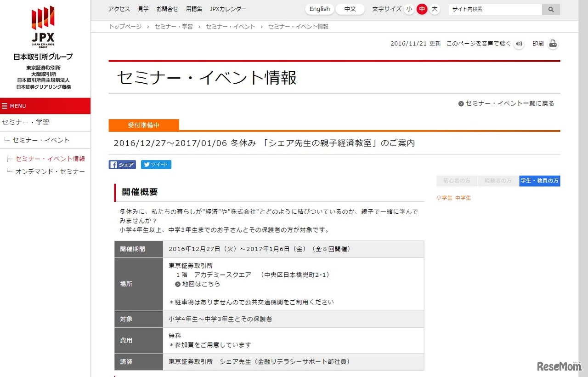Share the page on Facebook
Viewport: 588px width, 377px height.
point(122,165)
